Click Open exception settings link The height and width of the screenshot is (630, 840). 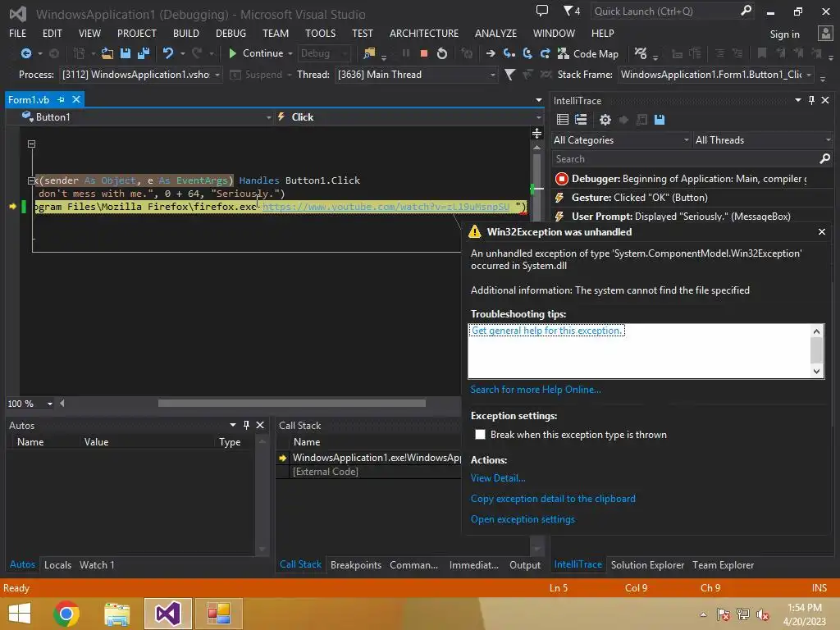(x=523, y=519)
